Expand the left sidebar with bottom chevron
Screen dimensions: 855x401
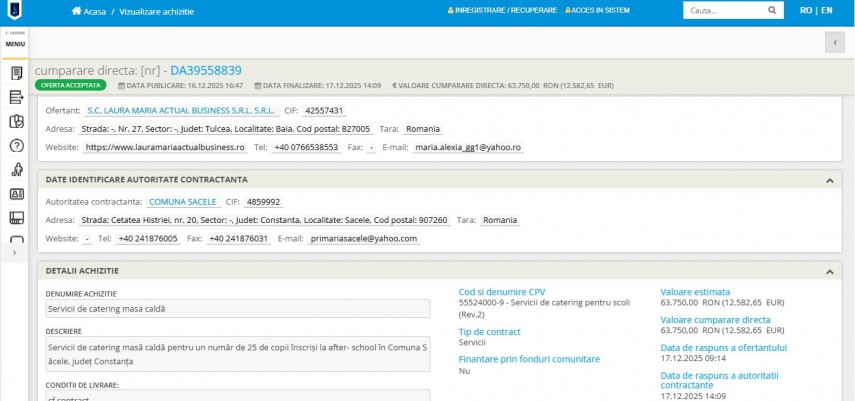point(13,253)
